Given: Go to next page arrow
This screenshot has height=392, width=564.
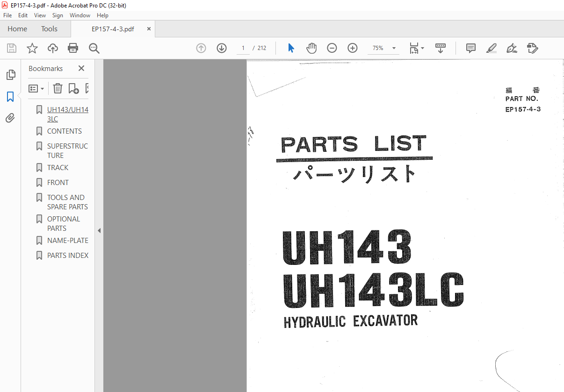Looking at the screenshot, I should point(222,48).
